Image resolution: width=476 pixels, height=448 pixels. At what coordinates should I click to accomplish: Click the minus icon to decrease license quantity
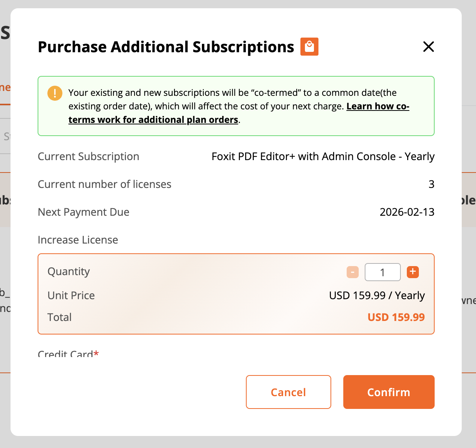pos(352,272)
